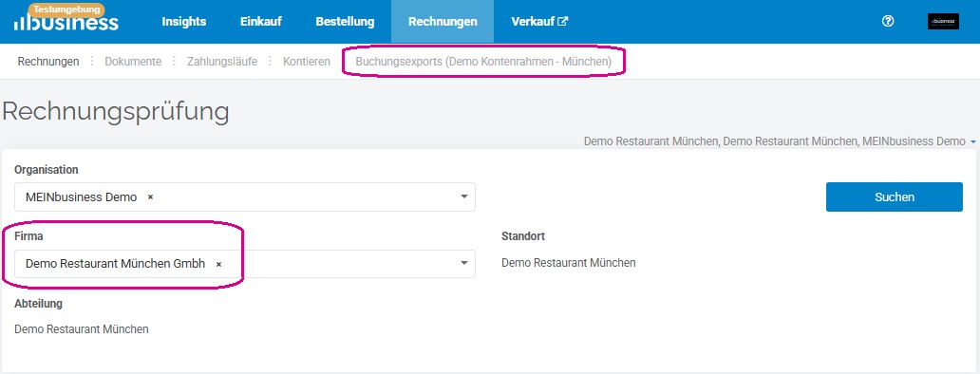
Task: Click the user profile avatar thumbnail
Action: click(x=943, y=21)
